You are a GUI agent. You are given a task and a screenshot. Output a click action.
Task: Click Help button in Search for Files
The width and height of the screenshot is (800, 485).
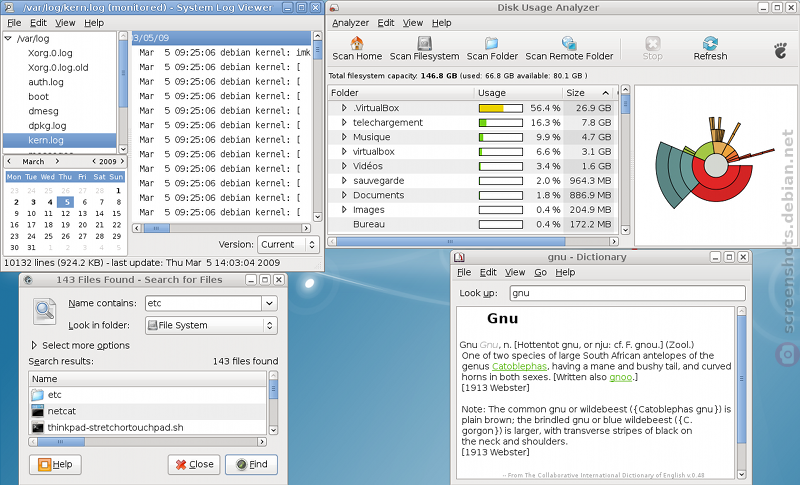[x=55, y=464]
